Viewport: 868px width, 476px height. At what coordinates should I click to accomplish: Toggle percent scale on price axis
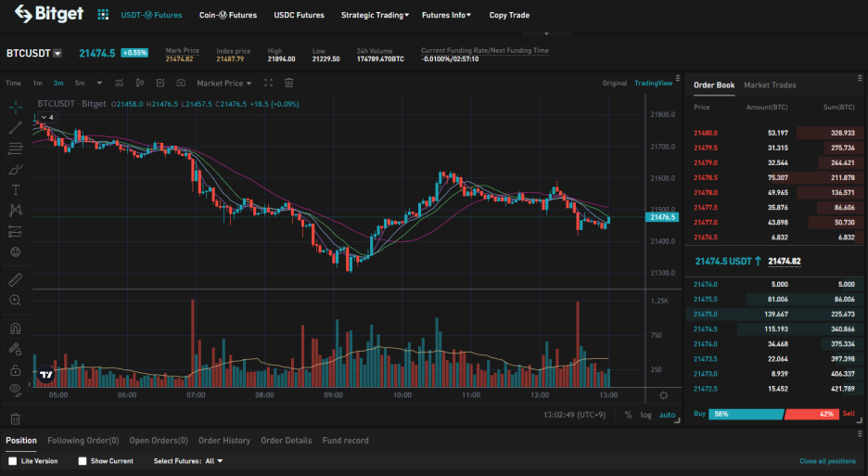click(x=629, y=415)
